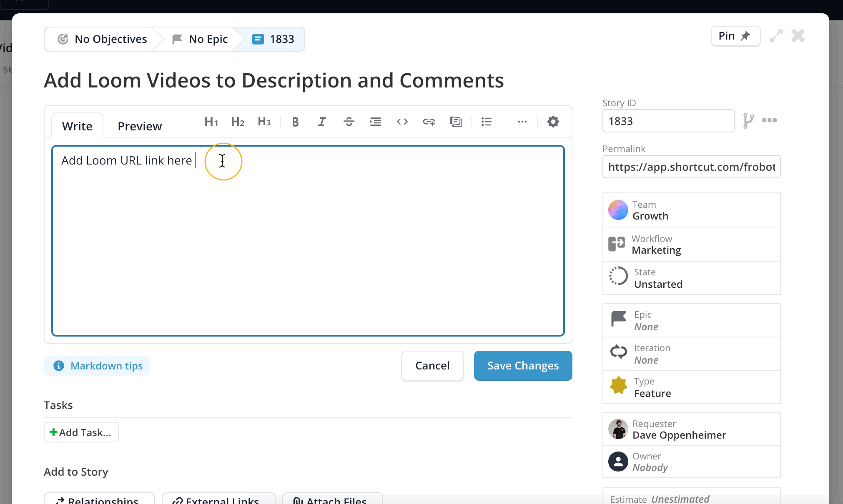Insert story reference icon in toolbar

(456, 122)
